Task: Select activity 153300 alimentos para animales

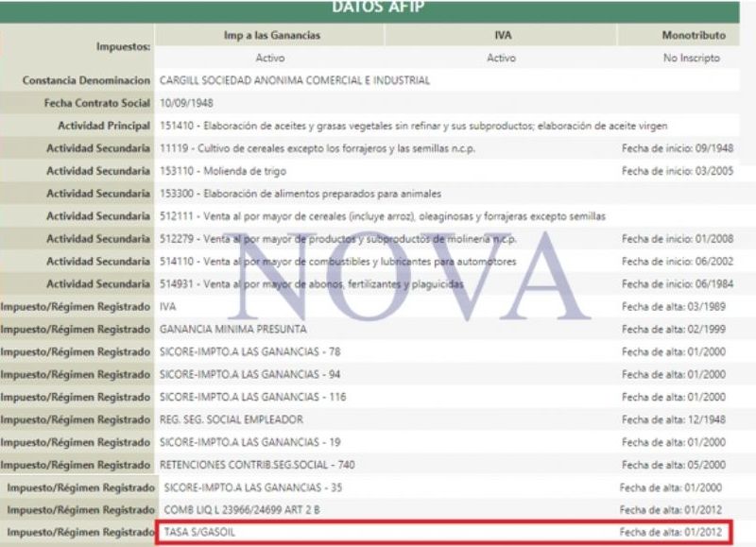Action: pos(301,194)
